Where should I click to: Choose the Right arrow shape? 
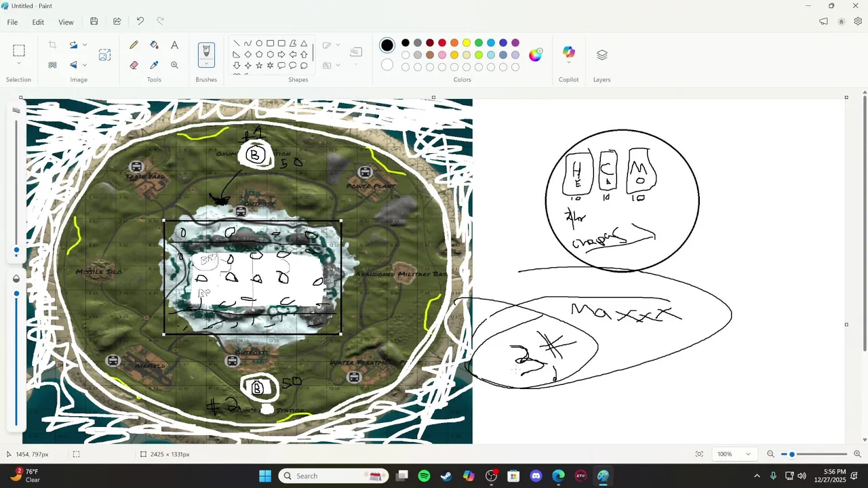tap(281, 54)
